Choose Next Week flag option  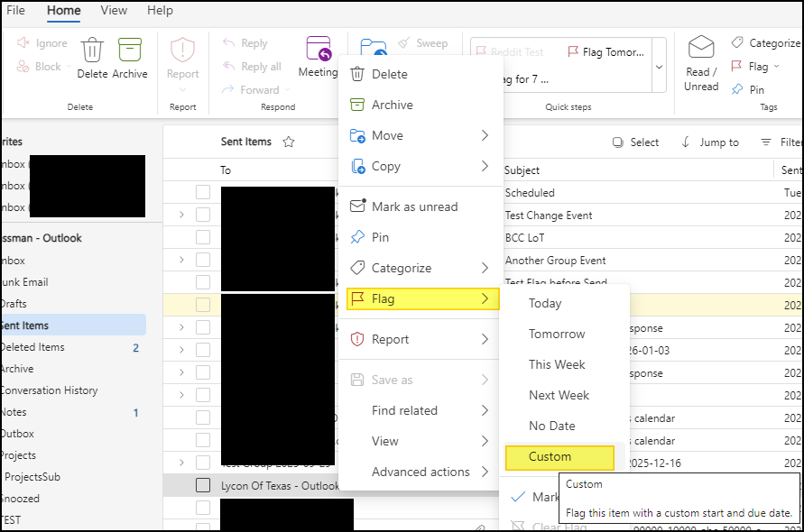click(x=559, y=395)
